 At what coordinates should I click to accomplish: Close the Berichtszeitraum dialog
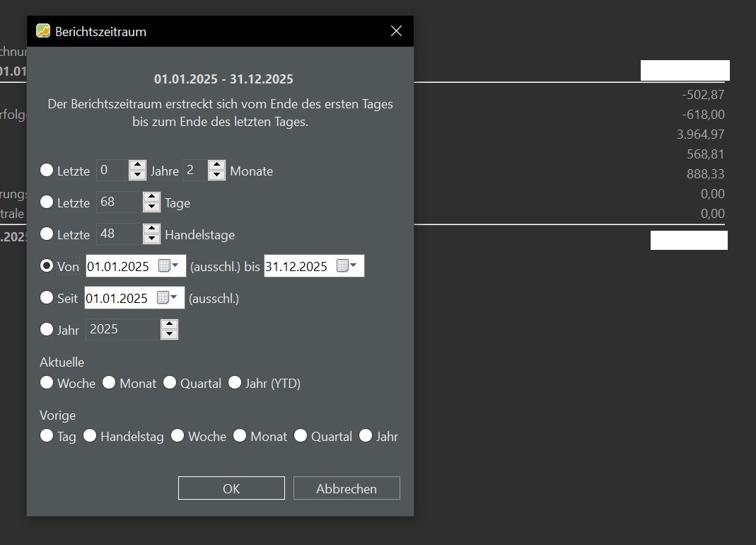[396, 31]
